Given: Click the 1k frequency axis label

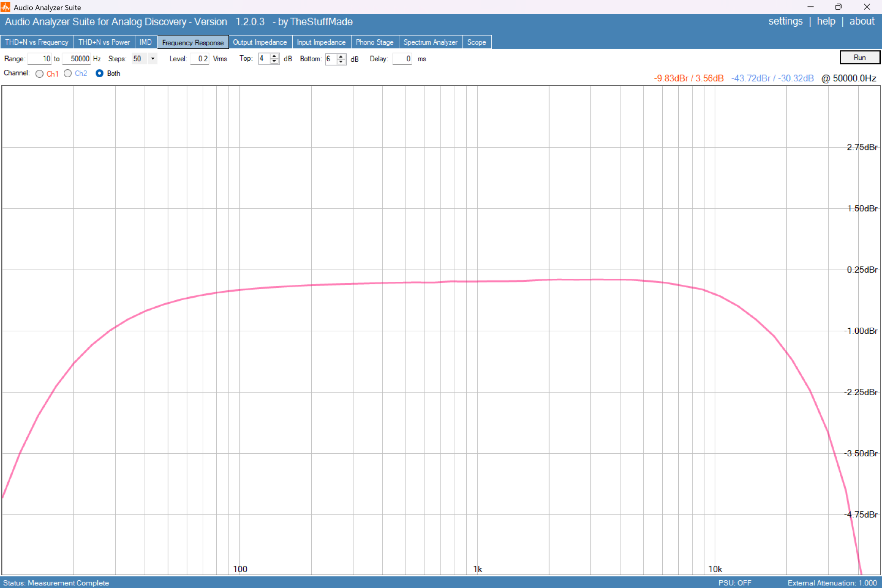Looking at the screenshot, I should click(478, 569).
